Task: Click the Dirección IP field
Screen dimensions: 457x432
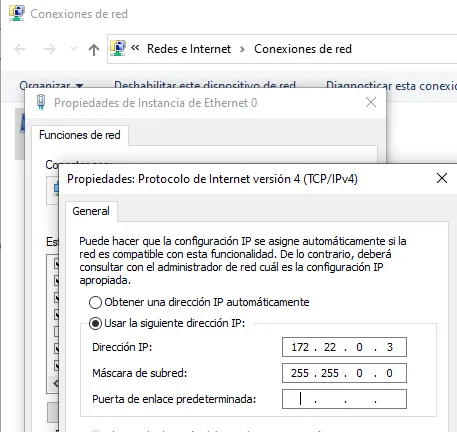Action: pyautogui.click(x=344, y=347)
